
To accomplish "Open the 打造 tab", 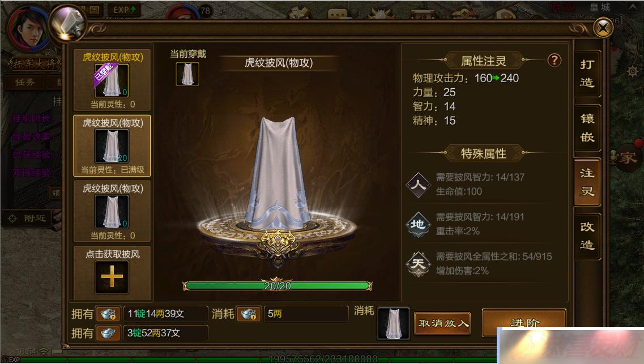I will point(587,74).
